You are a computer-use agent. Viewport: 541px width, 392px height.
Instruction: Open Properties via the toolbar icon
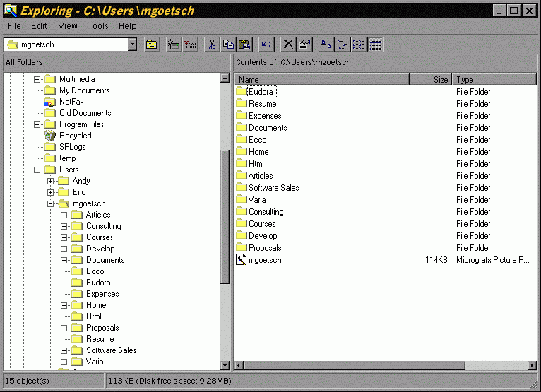304,44
